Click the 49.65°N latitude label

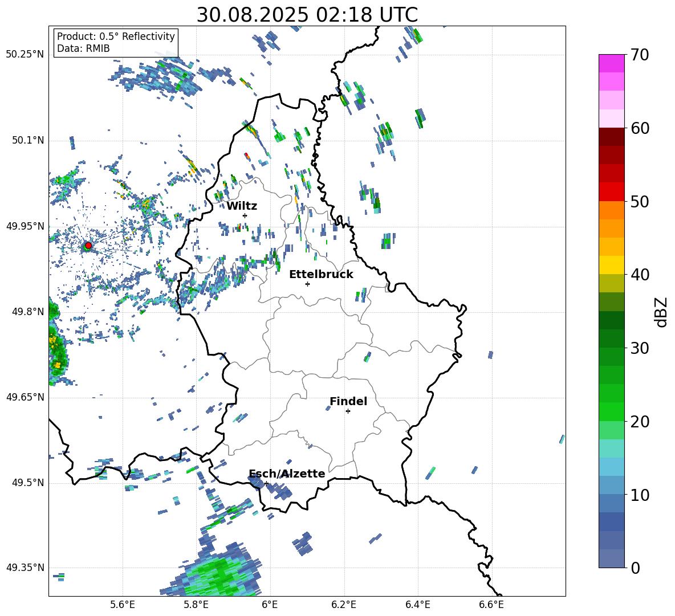(x=25, y=397)
